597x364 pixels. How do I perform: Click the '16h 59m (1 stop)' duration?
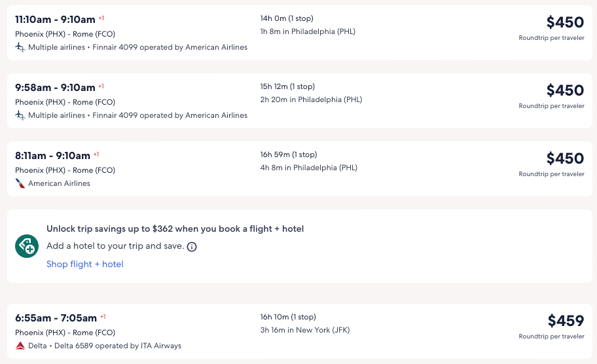point(288,155)
